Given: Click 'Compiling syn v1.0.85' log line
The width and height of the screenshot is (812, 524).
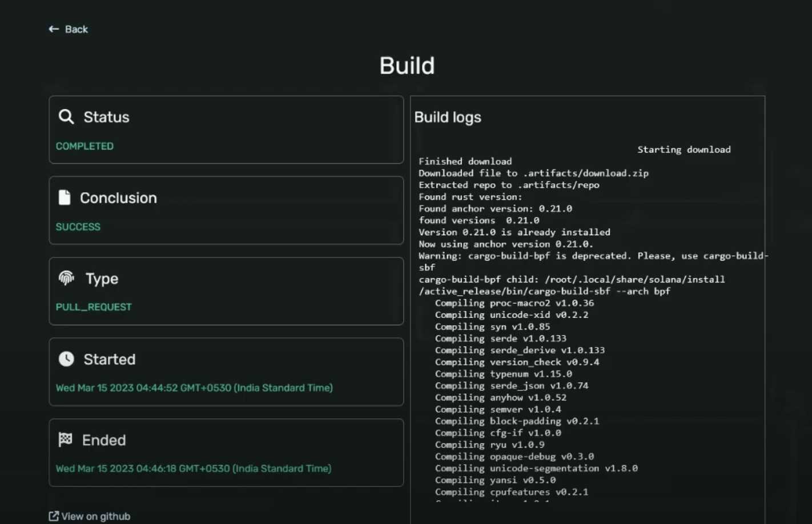Looking at the screenshot, I should (x=492, y=327).
